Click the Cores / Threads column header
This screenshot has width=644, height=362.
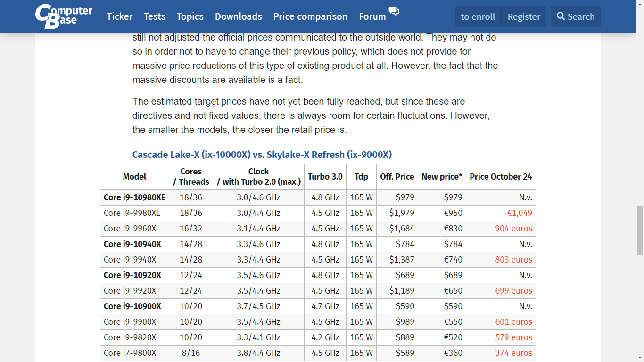point(191,177)
